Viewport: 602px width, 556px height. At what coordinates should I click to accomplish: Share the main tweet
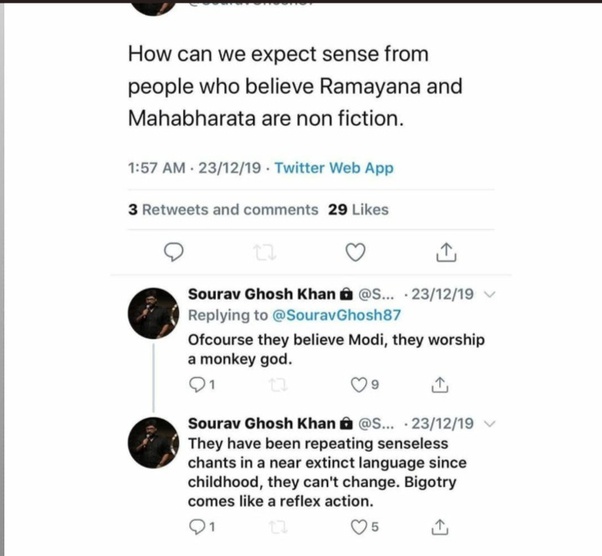point(447,251)
